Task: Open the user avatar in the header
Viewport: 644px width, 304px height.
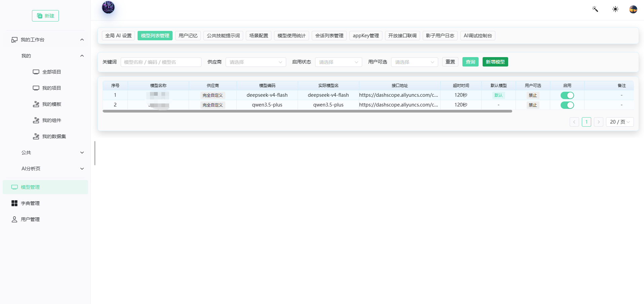Action: click(x=633, y=9)
